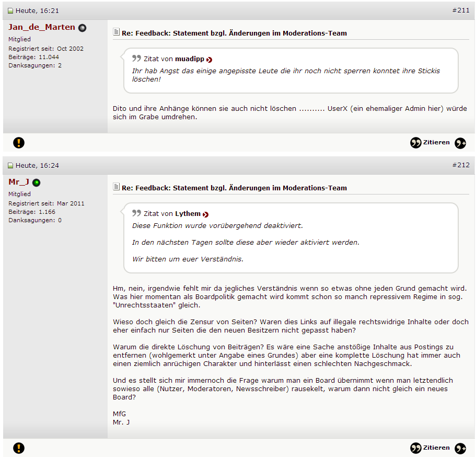Click report icon under Mr_J's post
476x457 pixels.
(x=19, y=448)
